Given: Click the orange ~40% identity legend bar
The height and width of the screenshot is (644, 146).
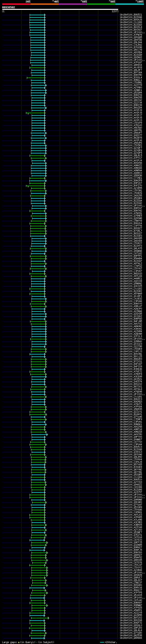Looking at the screenshot, I should coord(45,4).
